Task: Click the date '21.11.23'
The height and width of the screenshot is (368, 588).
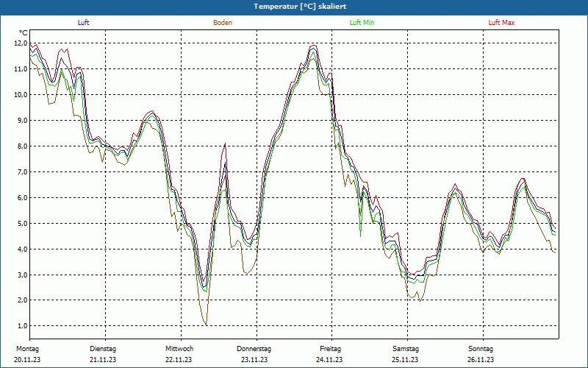Action: [x=103, y=360]
